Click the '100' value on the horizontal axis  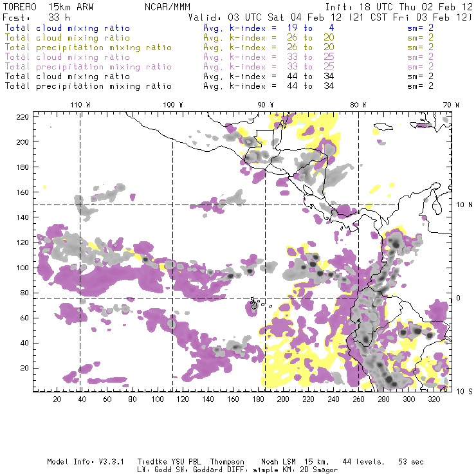(x=158, y=399)
